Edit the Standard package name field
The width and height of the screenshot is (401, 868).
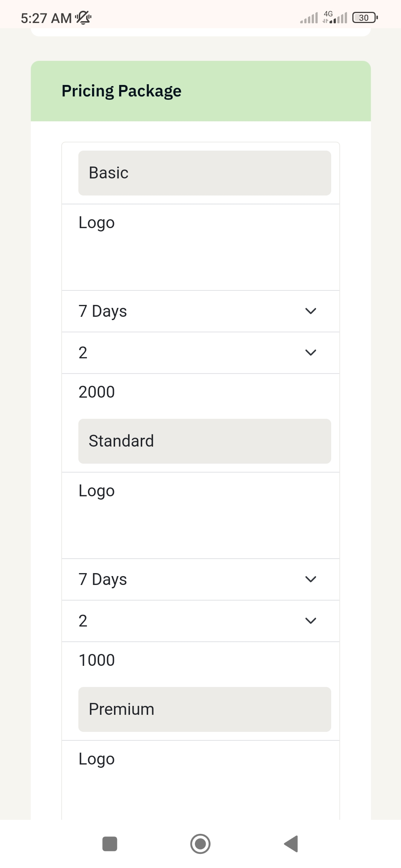pyautogui.click(x=205, y=441)
